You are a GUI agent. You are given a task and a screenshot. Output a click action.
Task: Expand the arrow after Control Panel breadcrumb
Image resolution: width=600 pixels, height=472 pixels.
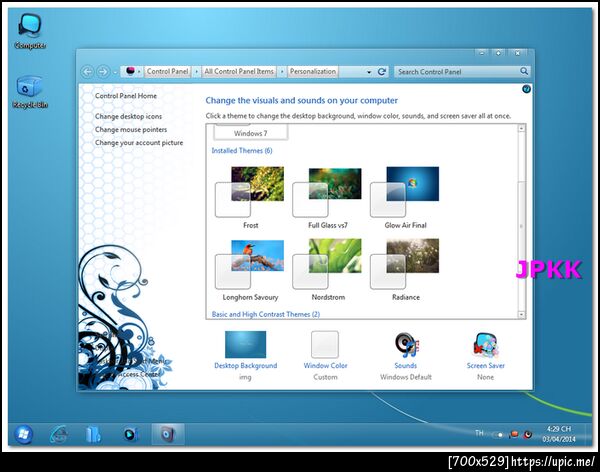[196, 72]
